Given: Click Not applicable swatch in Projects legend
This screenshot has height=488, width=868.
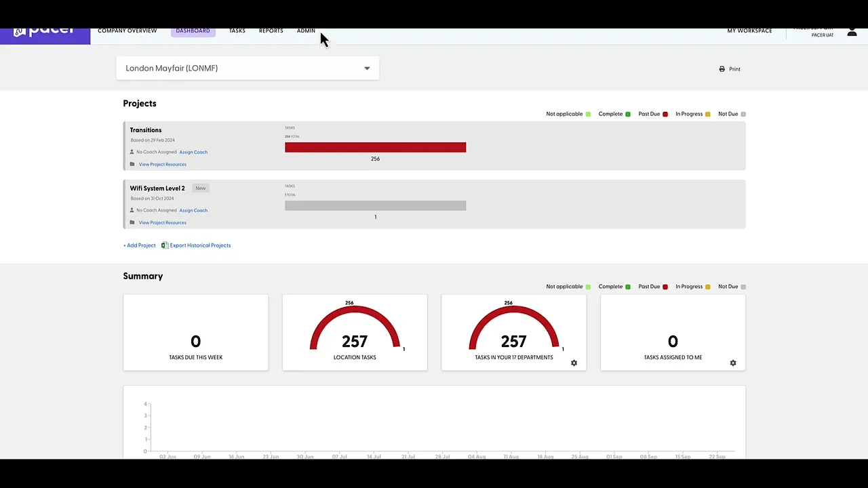Looking at the screenshot, I should click(588, 114).
